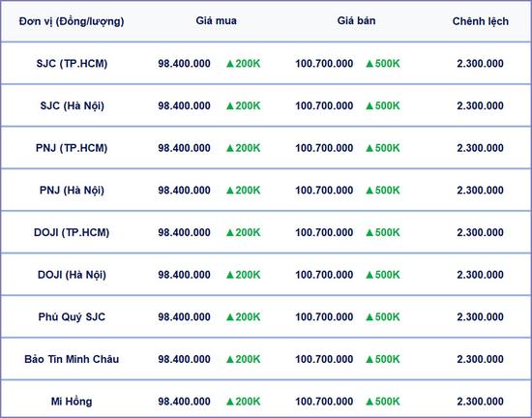Click DOJI (TP.HCM) buy price 98.400.000

coord(184,232)
